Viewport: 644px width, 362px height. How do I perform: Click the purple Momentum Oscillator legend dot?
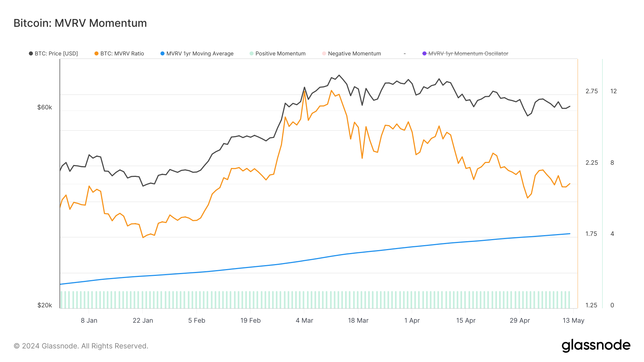pos(424,54)
